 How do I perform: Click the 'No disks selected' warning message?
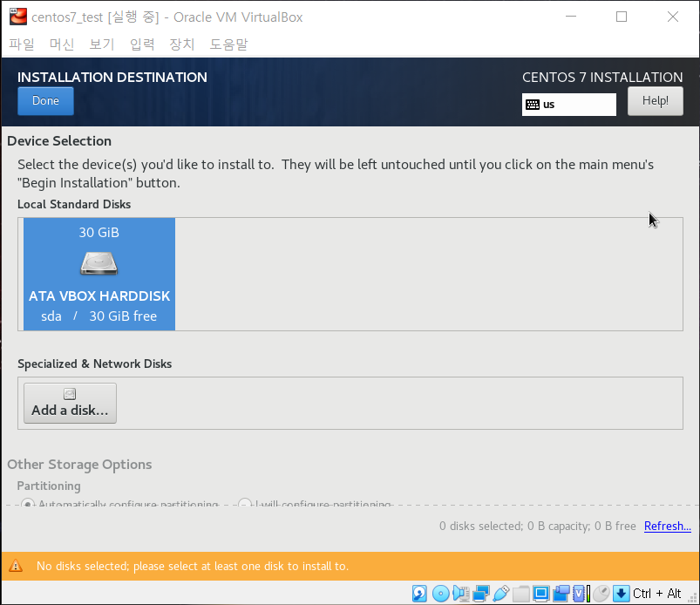click(193, 566)
